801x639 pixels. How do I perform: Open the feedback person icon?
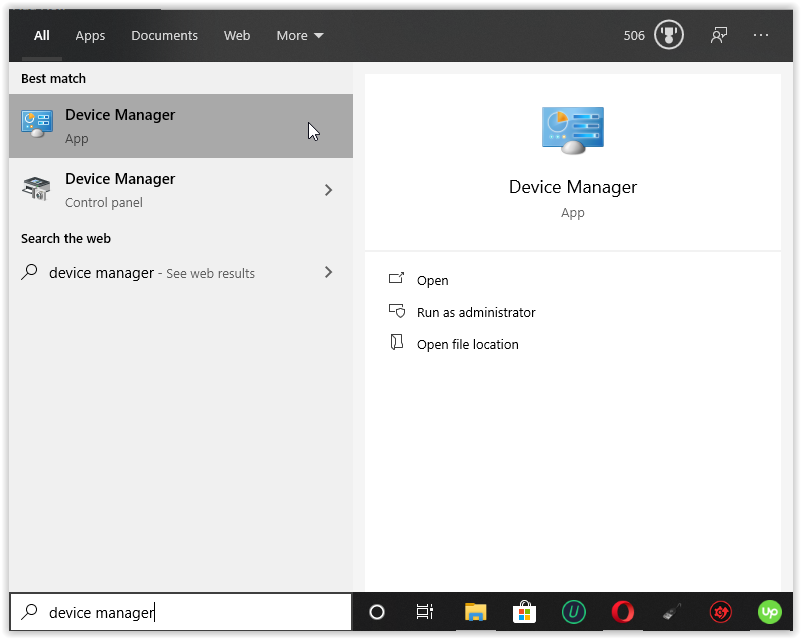tap(718, 35)
